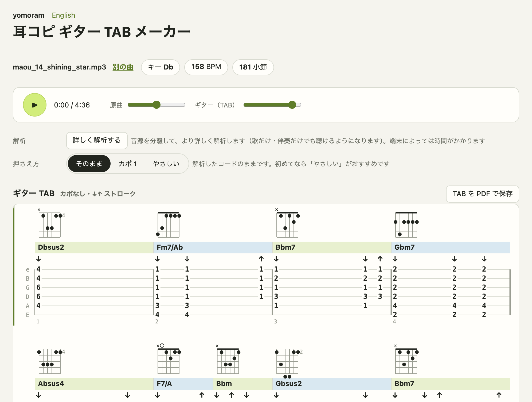
Task: Click the Fm7/Ab chord label
Action: (170, 247)
